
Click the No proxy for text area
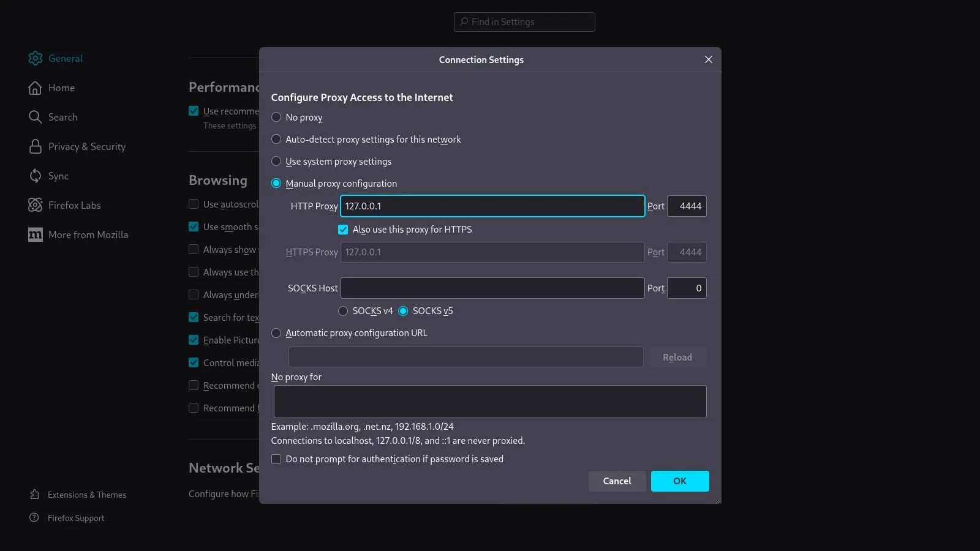pos(489,402)
